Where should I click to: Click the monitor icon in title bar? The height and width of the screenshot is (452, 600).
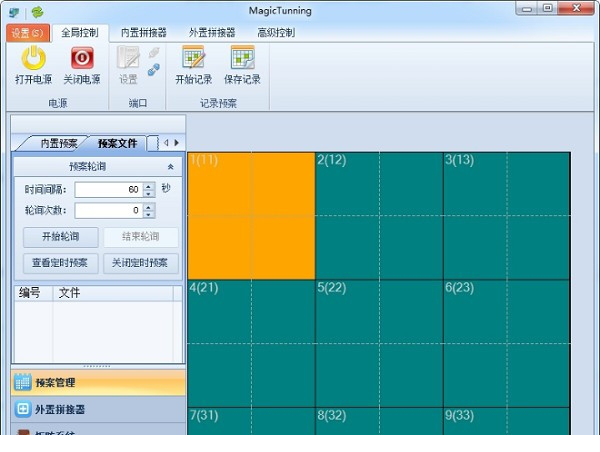[14, 12]
